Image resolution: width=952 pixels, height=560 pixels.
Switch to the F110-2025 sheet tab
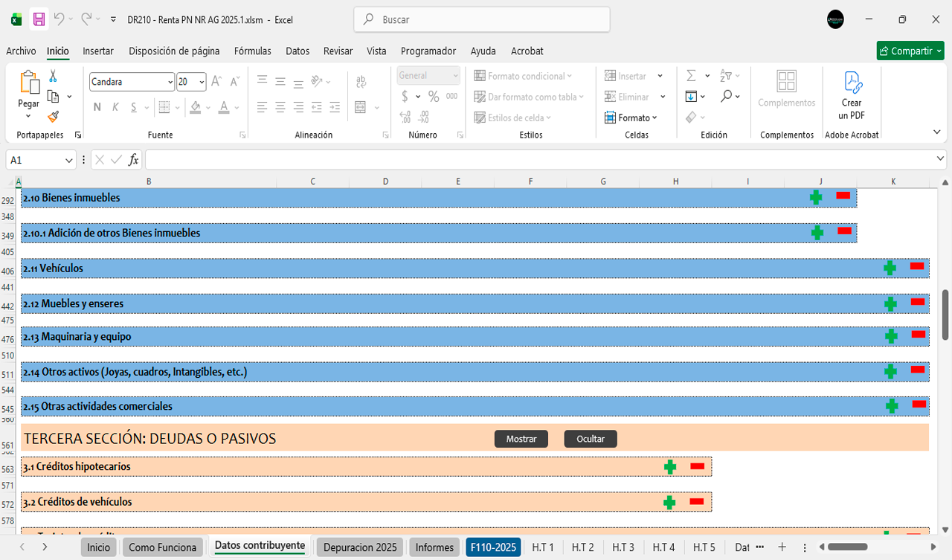493,547
